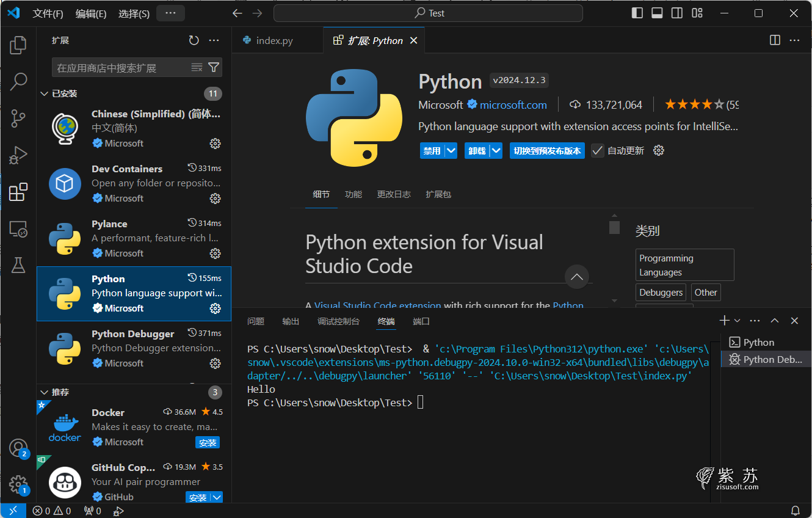
Task: Collapse the Installed extensions section
Action: (x=44, y=93)
